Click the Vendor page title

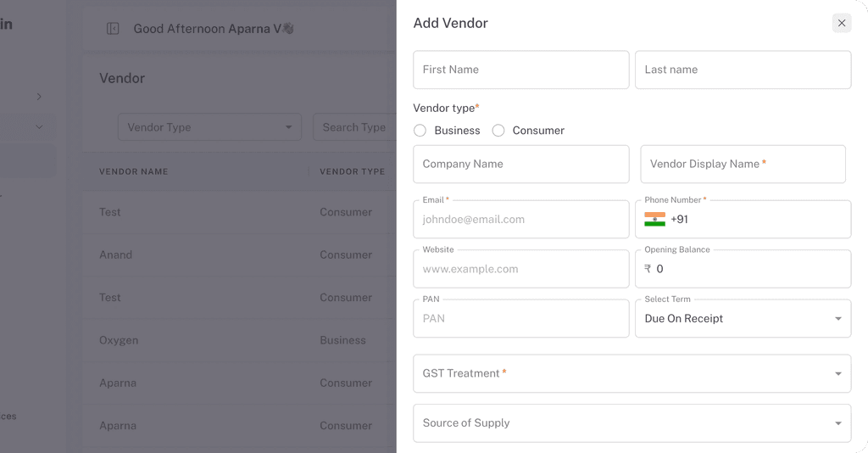tap(122, 78)
